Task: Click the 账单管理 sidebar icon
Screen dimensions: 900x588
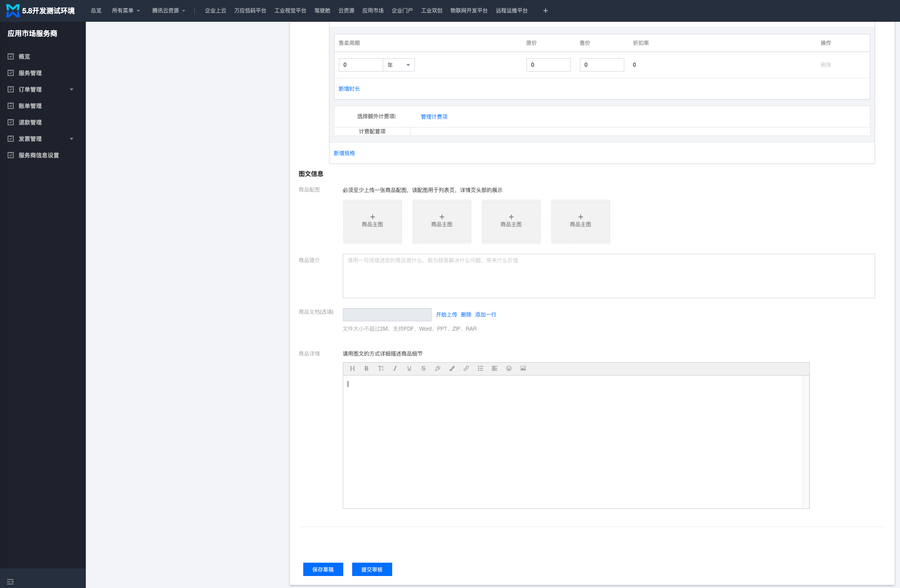Action: (11, 106)
